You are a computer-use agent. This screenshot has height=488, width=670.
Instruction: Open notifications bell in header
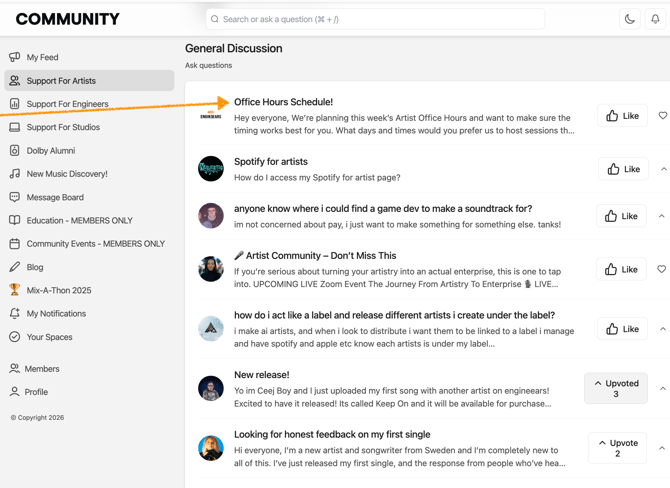(655, 19)
